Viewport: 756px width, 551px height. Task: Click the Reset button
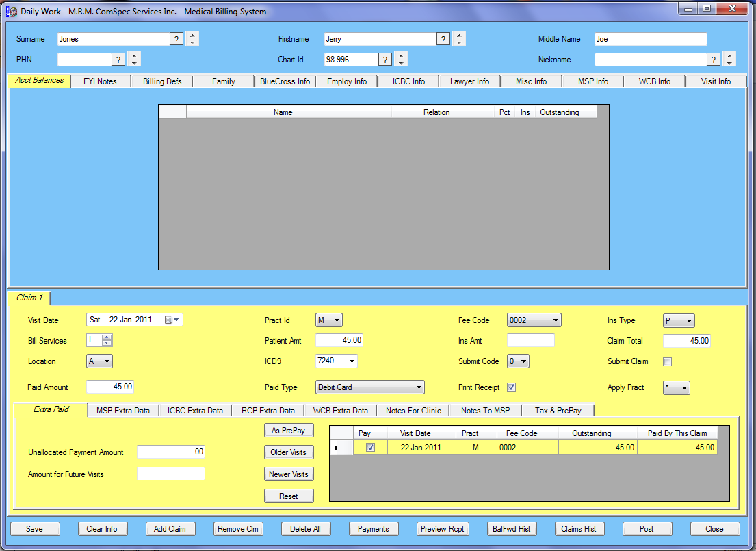coord(288,496)
